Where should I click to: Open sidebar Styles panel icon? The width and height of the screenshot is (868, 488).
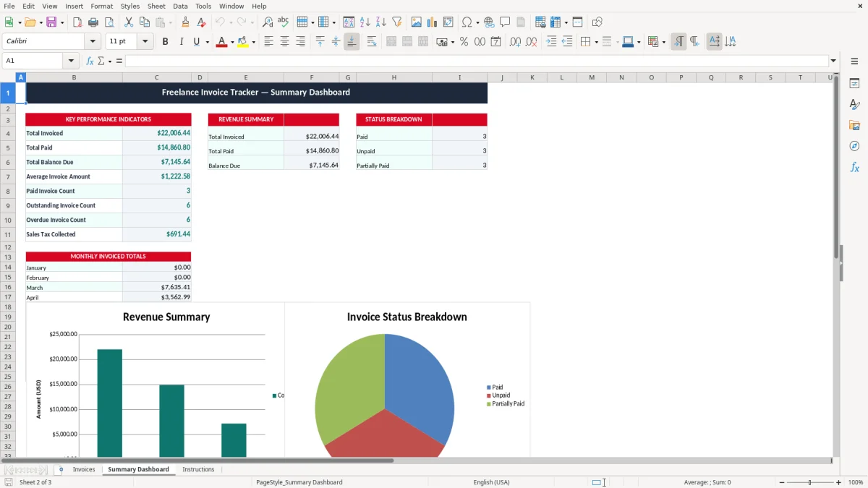coord(854,104)
